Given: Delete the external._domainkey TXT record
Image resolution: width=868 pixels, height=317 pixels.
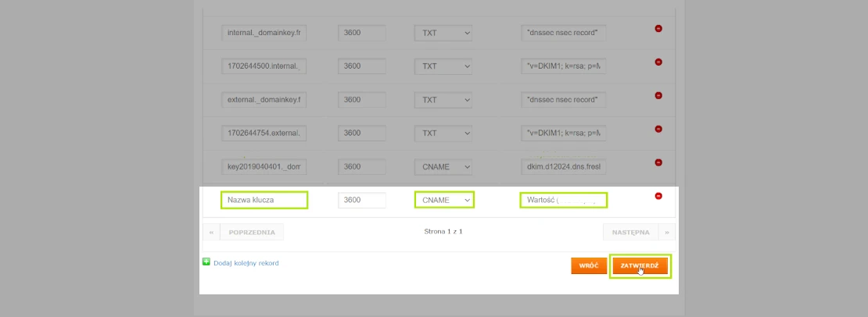Looking at the screenshot, I should click(x=658, y=95).
